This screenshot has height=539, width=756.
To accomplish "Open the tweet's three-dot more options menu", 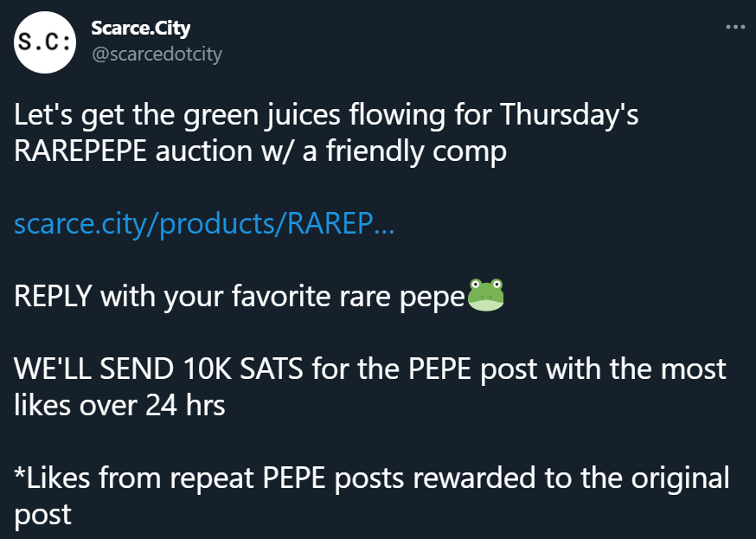I will click(734, 27).
